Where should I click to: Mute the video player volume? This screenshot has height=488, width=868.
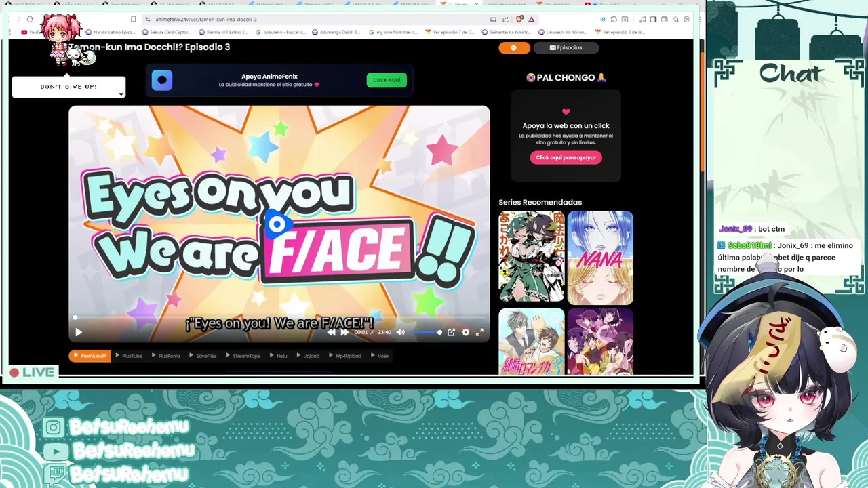tap(400, 332)
